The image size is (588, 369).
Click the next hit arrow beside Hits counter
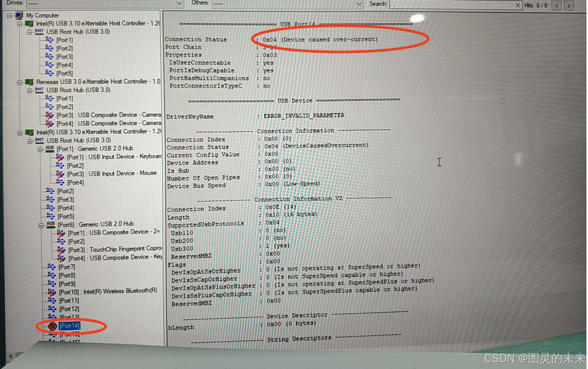click(569, 5)
